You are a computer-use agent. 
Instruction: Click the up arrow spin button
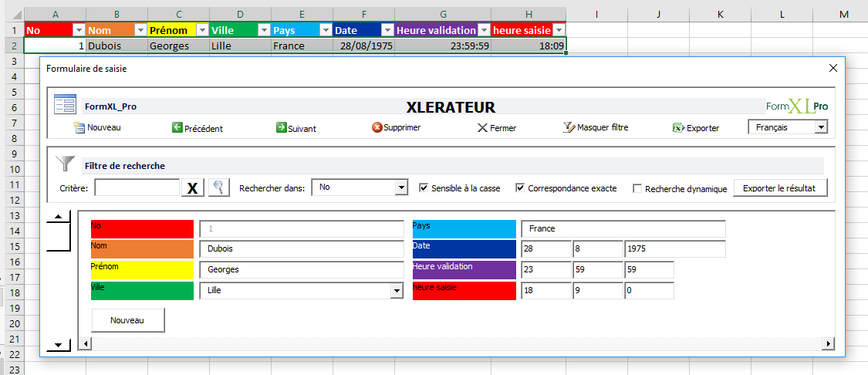[x=59, y=217]
